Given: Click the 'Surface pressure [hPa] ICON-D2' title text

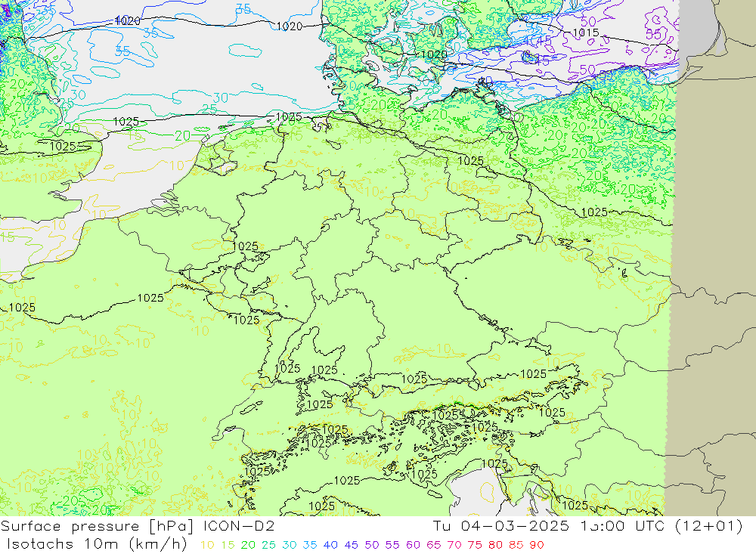Looking at the screenshot, I should pos(138,526).
